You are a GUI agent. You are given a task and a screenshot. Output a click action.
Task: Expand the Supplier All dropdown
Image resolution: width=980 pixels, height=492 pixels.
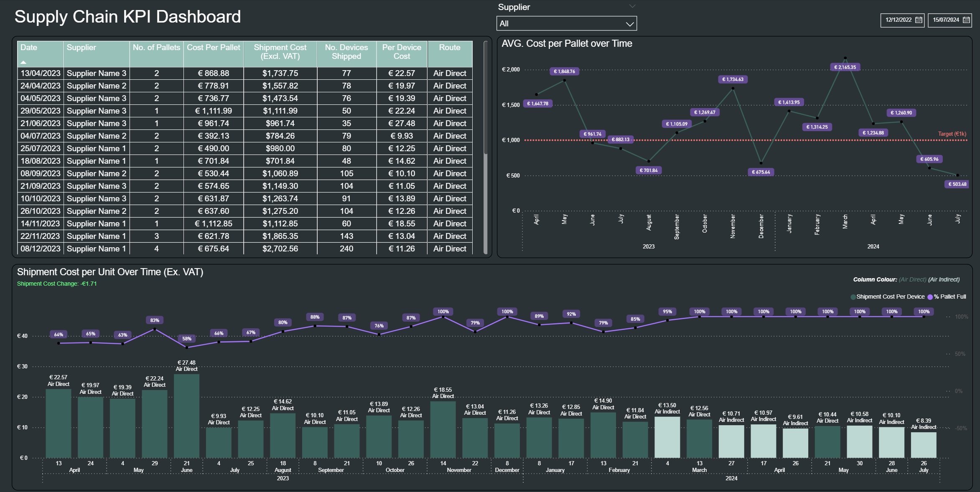click(x=629, y=24)
